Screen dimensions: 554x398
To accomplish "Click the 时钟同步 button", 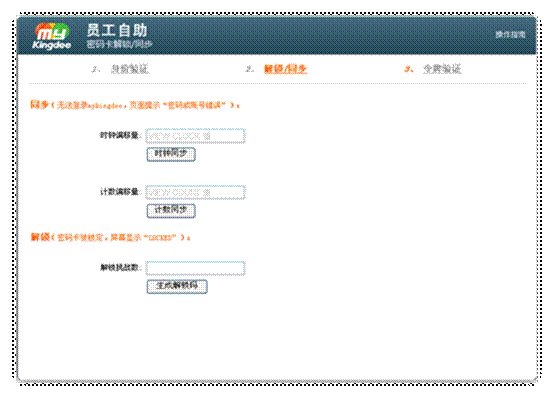I will tap(171, 154).
